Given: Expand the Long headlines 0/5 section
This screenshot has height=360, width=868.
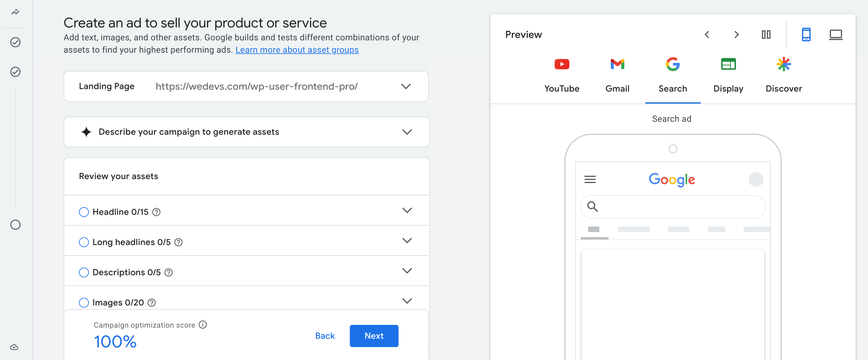Looking at the screenshot, I should [x=407, y=241].
